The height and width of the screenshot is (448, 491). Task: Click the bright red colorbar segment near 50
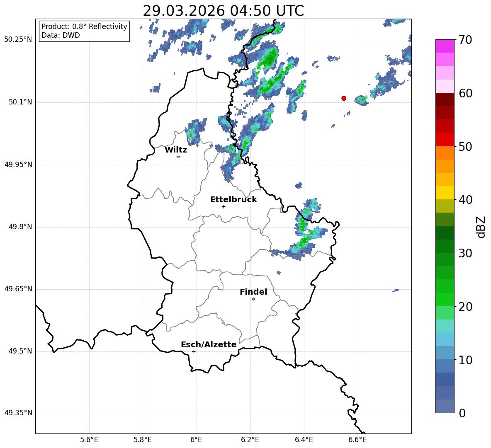click(x=445, y=140)
